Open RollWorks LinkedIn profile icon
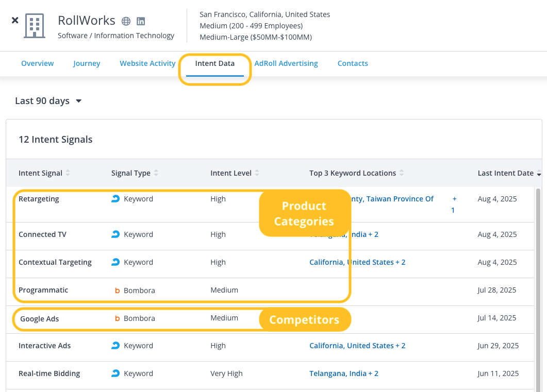This screenshot has height=392, width=547. point(141,21)
